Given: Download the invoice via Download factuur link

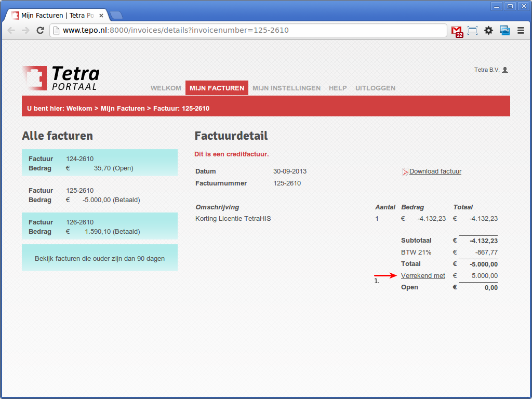Looking at the screenshot, I should tap(435, 171).
